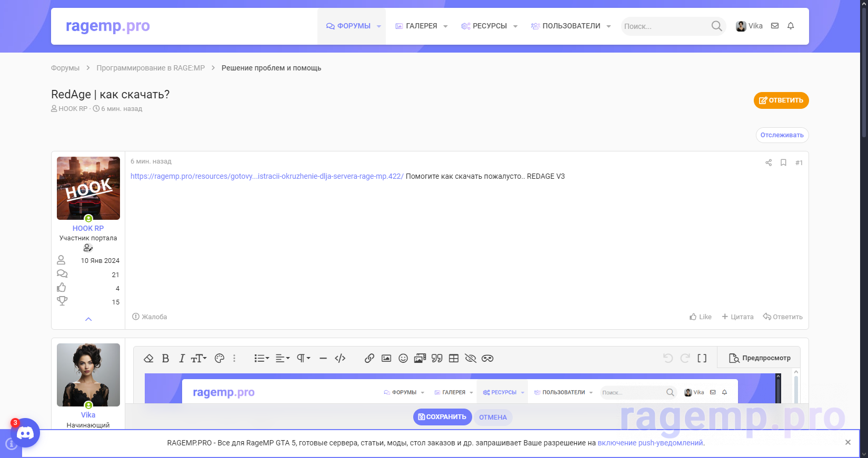Click the share icon on post #1

pyautogui.click(x=769, y=162)
